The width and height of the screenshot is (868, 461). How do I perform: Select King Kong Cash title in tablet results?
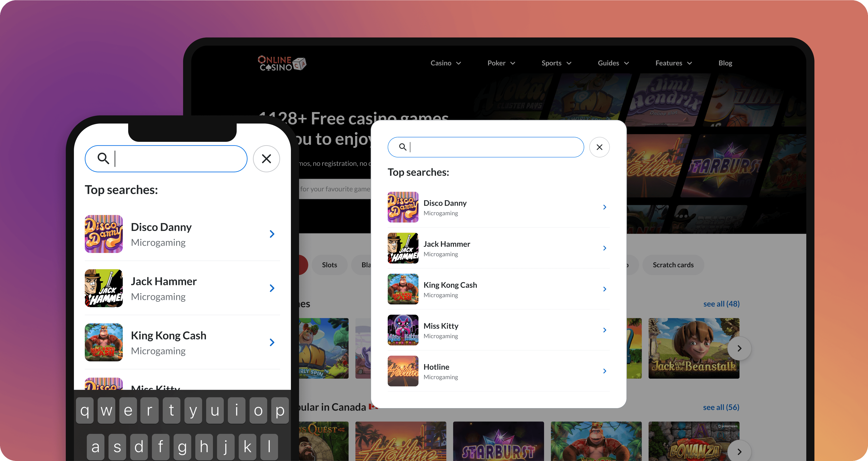tap(450, 285)
